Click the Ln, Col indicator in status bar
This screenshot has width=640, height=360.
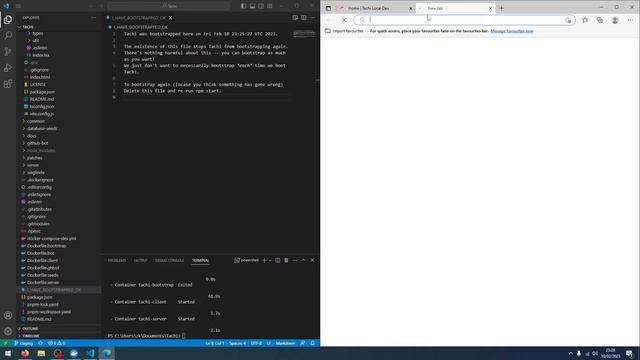pos(215,343)
